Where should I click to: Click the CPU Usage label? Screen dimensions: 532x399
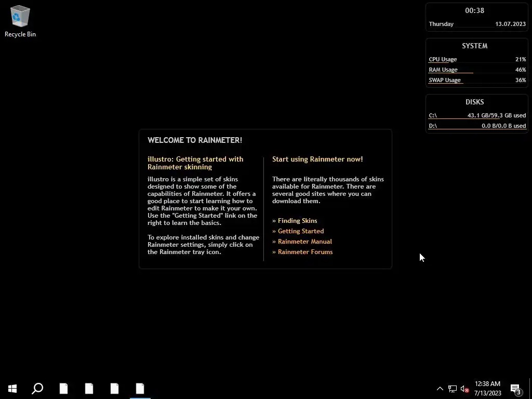443,59
